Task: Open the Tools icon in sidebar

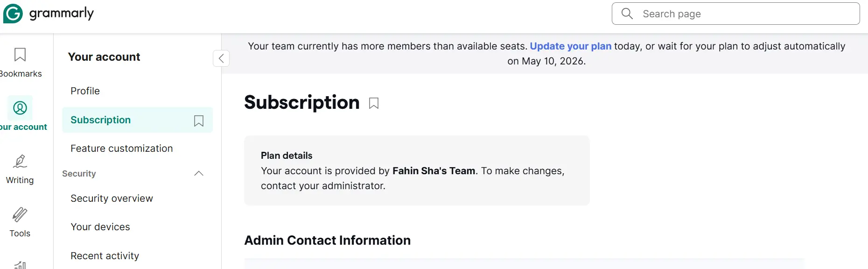Action: [20, 214]
